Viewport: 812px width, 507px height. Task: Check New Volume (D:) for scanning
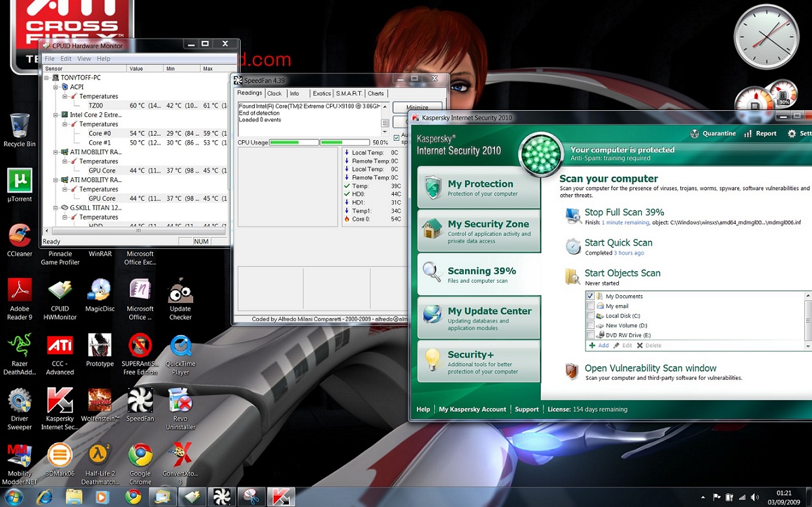click(x=590, y=325)
